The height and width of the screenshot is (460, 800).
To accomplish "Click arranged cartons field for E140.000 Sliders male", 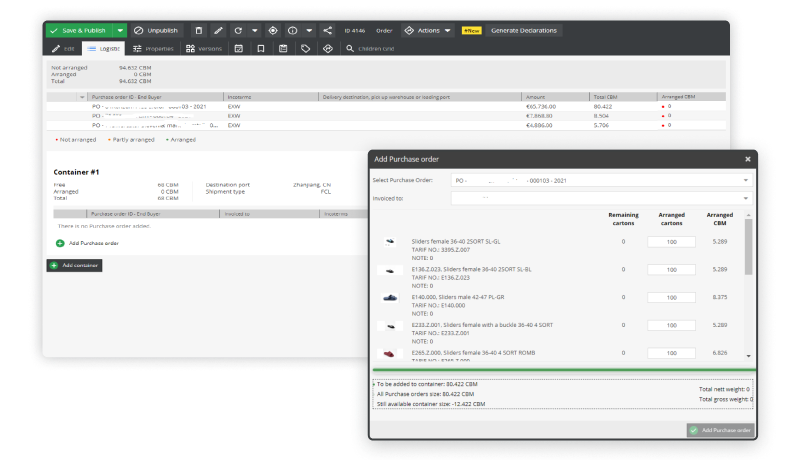I will click(x=671, y=297).
